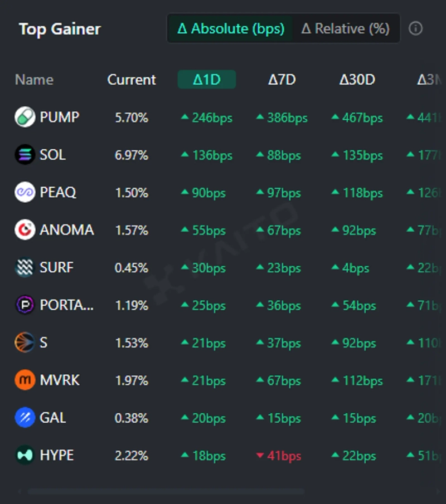Click the PEAQ token icon
446x504 pixels.
point(25,193)
